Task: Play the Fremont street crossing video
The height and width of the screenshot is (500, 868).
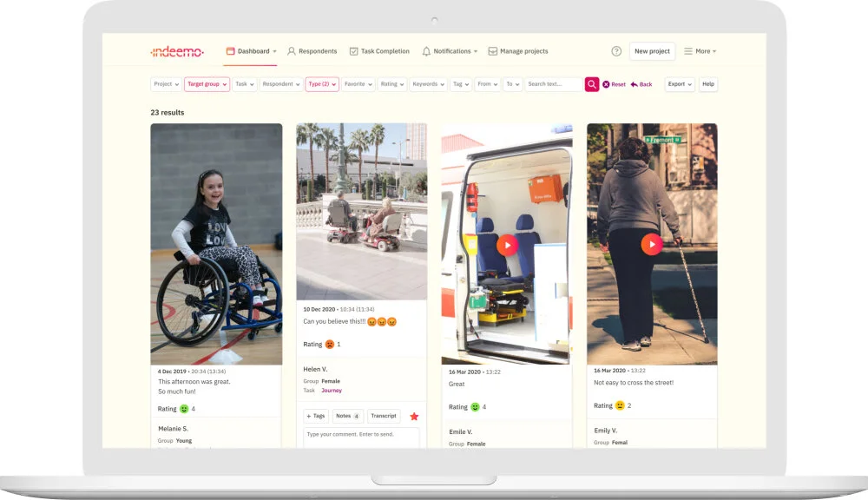Action: tap(652, 244)
